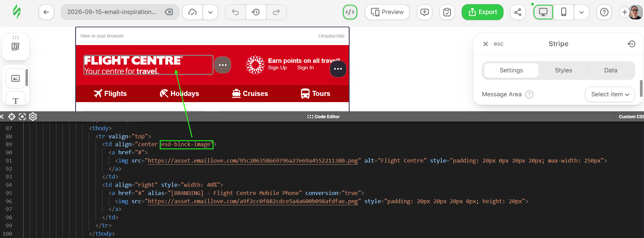Open the help menu

(x=604, y=12)
